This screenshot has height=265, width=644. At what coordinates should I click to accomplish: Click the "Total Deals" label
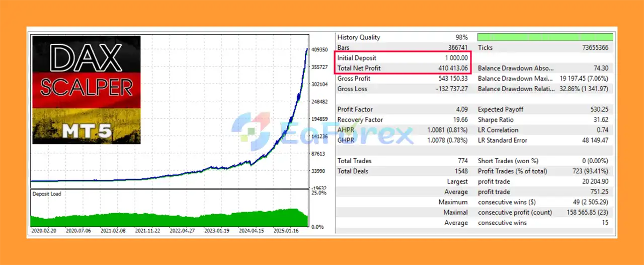coord(353,171)
